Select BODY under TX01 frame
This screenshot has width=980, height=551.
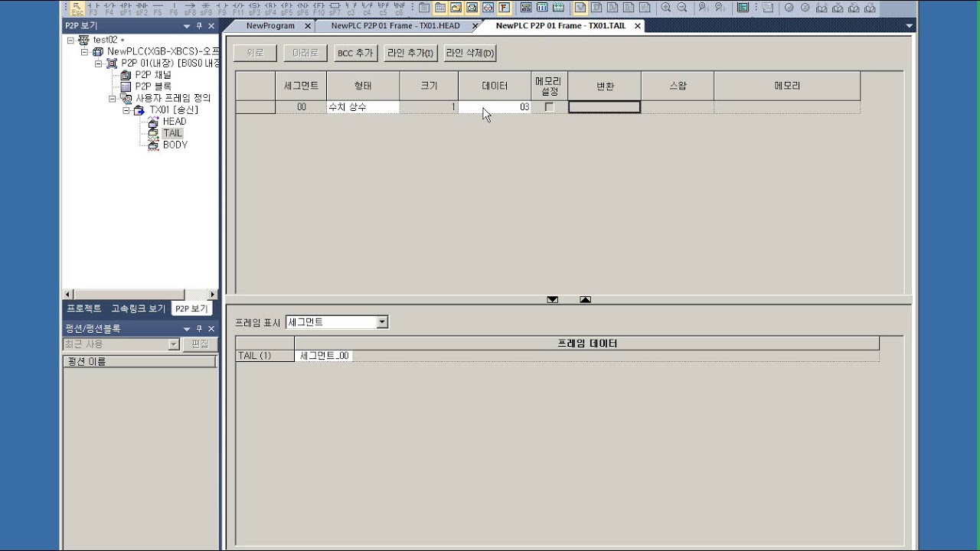point(175,145)
